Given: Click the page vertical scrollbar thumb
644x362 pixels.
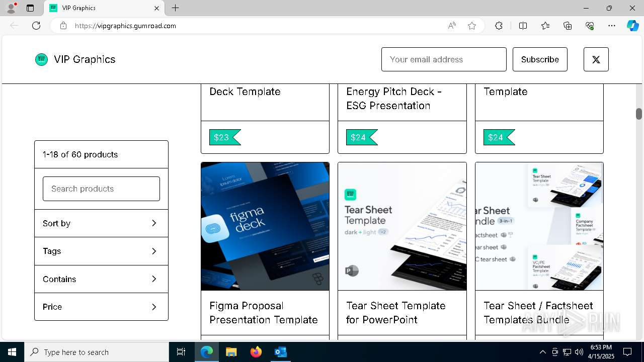Looking at the screenshot, I should 638,114.
